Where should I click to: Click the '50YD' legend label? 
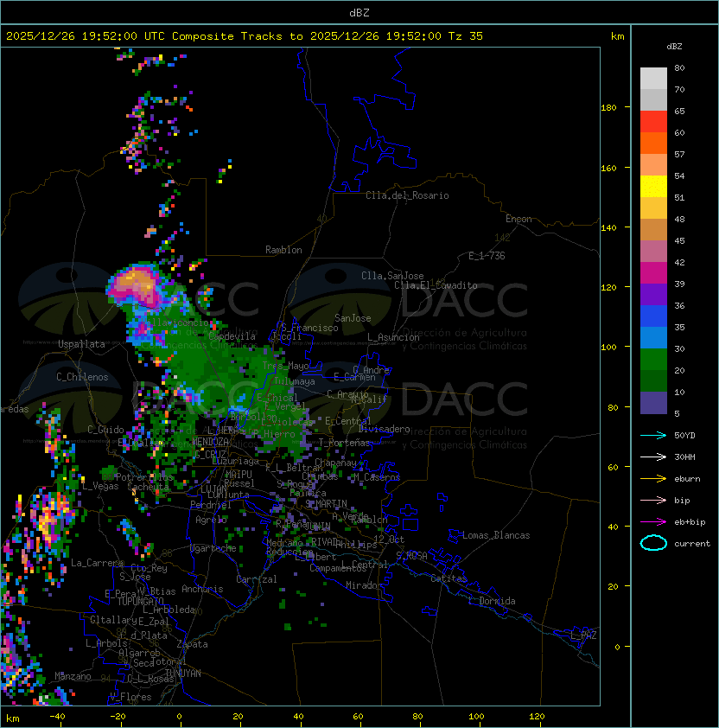pos(684,436)
